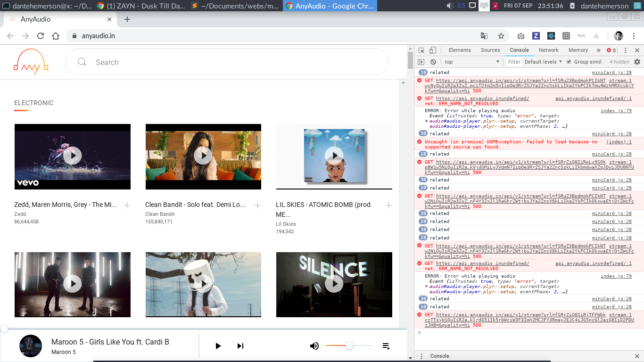Screen dimensions: 644x362
Task: Click the AnyAudio logo
Action: 31,62
